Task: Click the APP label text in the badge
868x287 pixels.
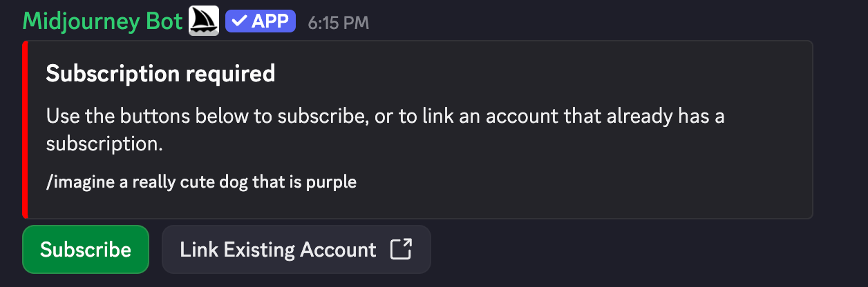Action: [x=270, y=21]
